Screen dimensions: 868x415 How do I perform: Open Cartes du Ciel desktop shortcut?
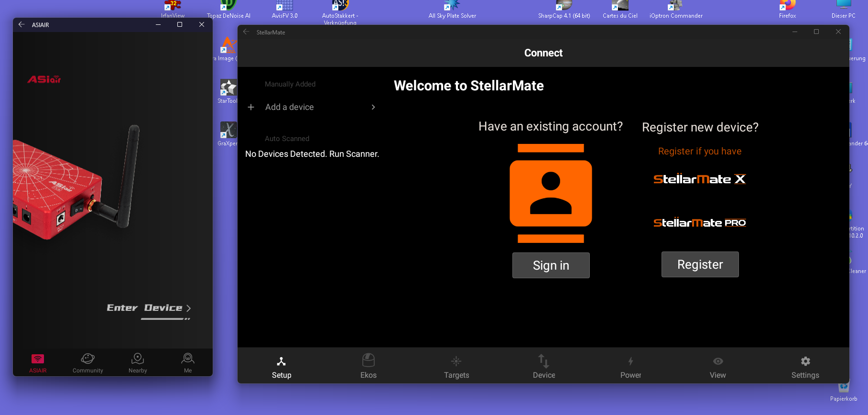pos(620,10)
